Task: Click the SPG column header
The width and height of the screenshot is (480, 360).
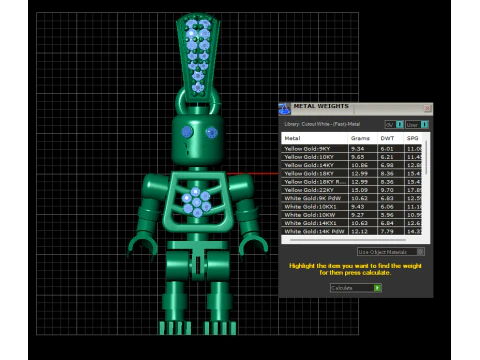Action: click(x=413, y=138)
